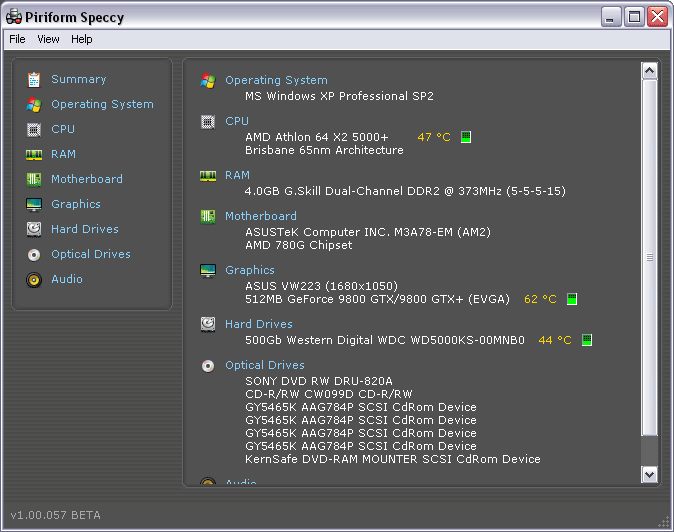The height and width of the screenshot is (532, 674).
Task: Click '500Gb Western Digital WDC WD5000KS-00MNB0' line
Action: [385, 340]
